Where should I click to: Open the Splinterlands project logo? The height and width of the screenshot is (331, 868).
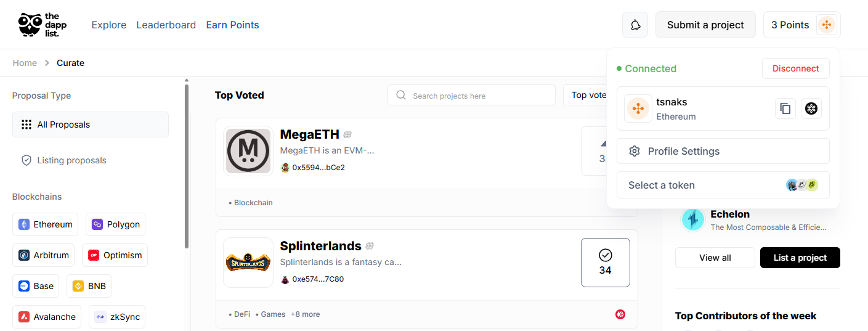(248, 263)
